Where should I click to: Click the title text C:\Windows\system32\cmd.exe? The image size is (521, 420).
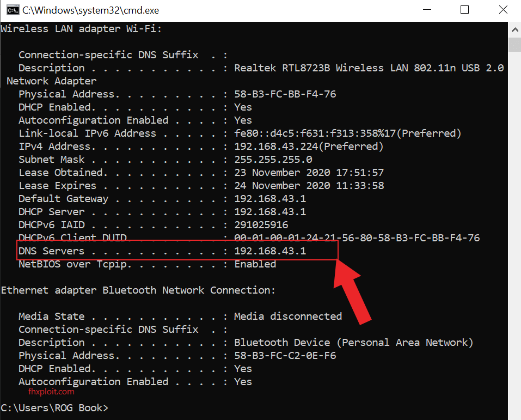(91, 10)
